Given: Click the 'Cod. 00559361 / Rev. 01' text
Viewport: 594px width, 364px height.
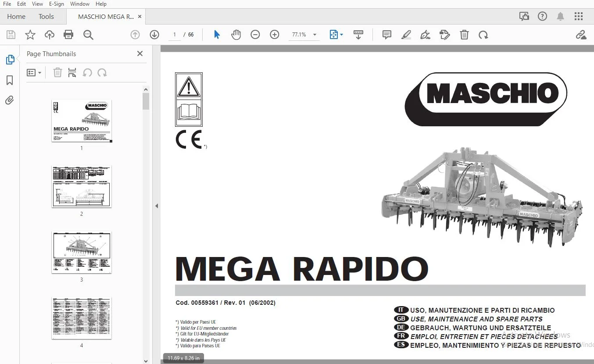Looking at the screenshot, I should 211,303.
